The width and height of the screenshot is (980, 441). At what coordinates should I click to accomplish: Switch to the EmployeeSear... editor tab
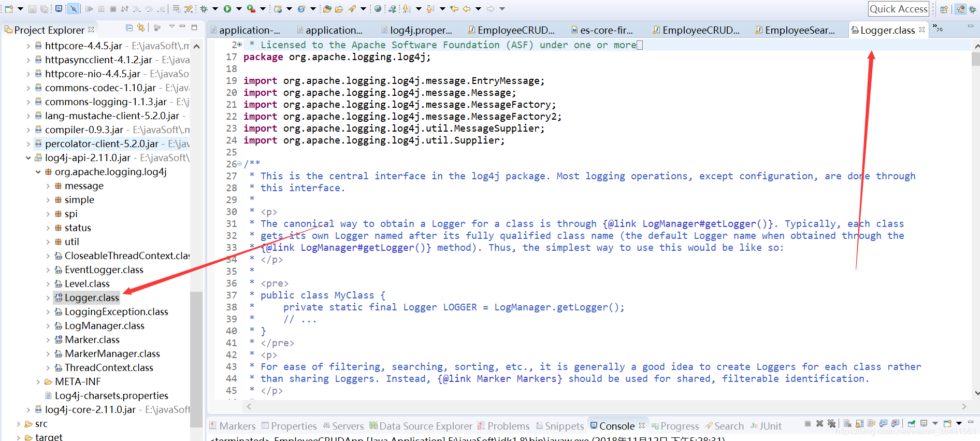click(x=795, y=30)
